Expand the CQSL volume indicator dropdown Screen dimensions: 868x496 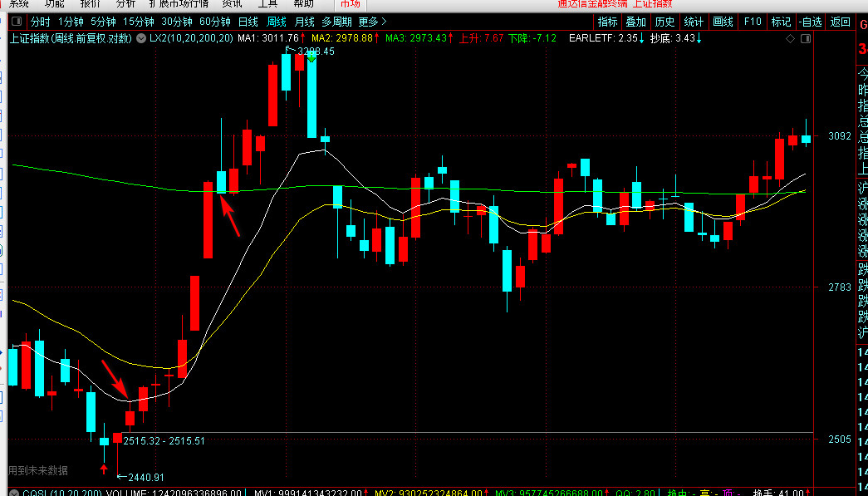(14, 492)
